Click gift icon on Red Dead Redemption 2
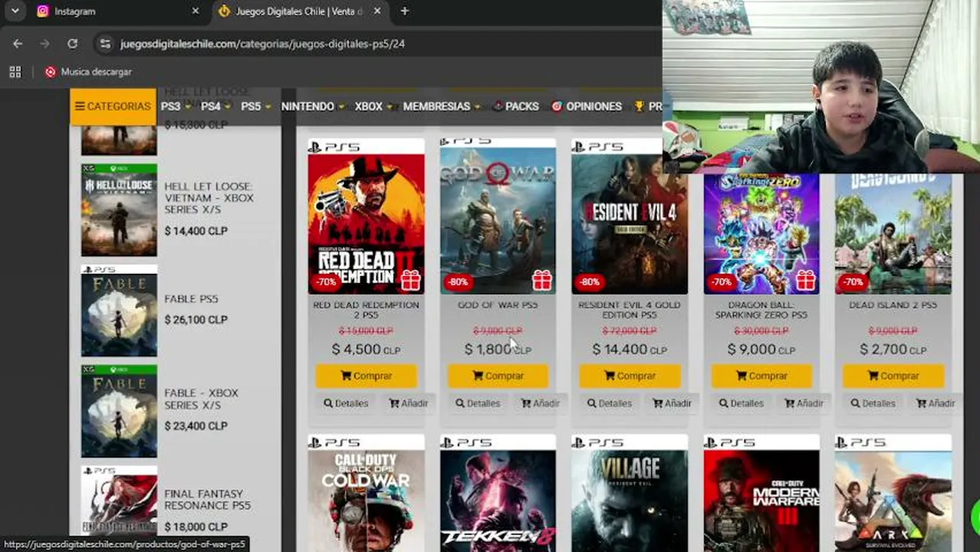This screenshot has width=980, height=552. pyautogui.click(x=410, y=281)
